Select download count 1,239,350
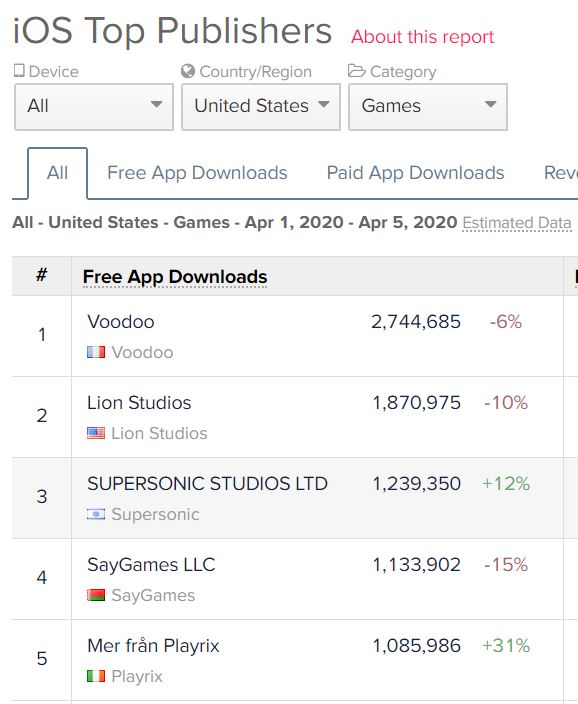 point(417,484)
